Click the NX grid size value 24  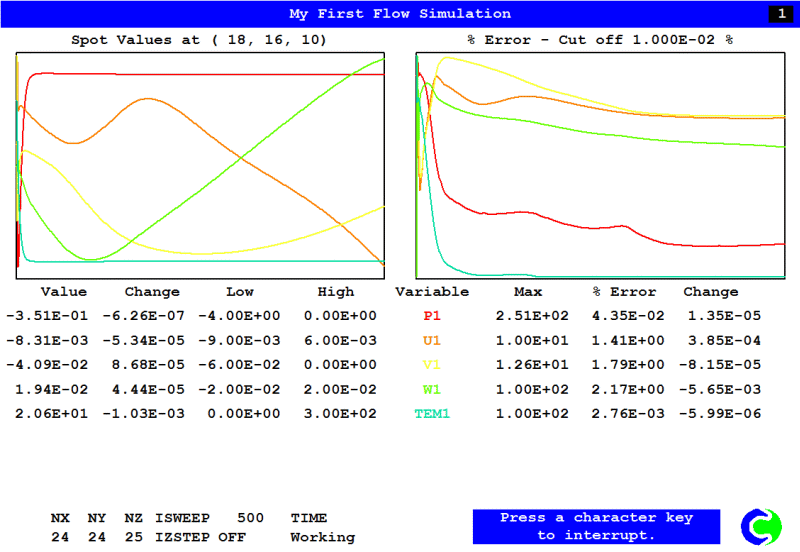60,537
